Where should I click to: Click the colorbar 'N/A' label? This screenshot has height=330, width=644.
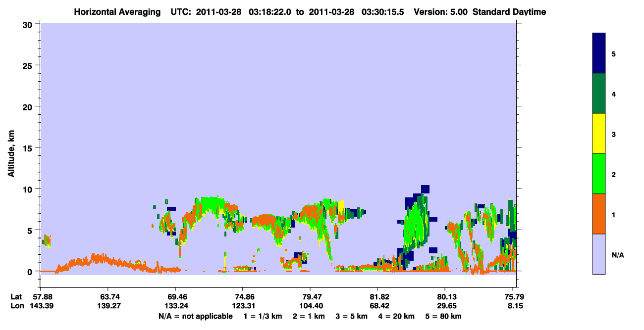[618, 255]
